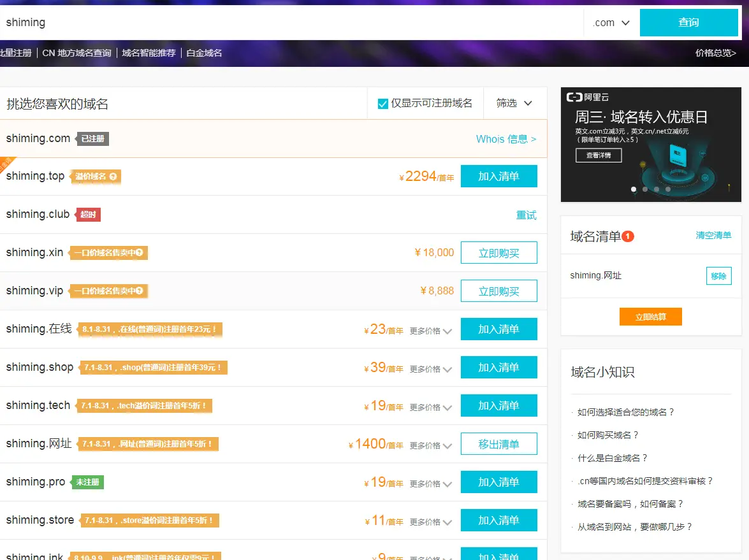Select the first banner carousel dot
Image resolution: width=749 pixels, height=560 pixels.
tap(634, 189)
